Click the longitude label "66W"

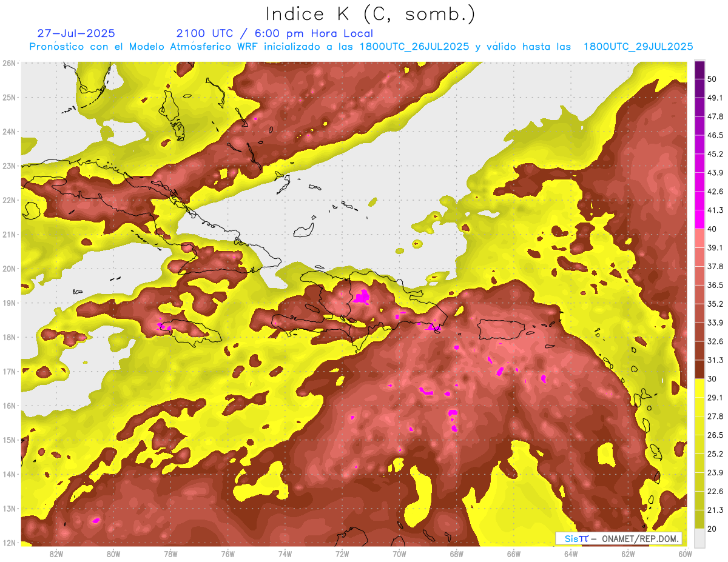click(513, 554)
